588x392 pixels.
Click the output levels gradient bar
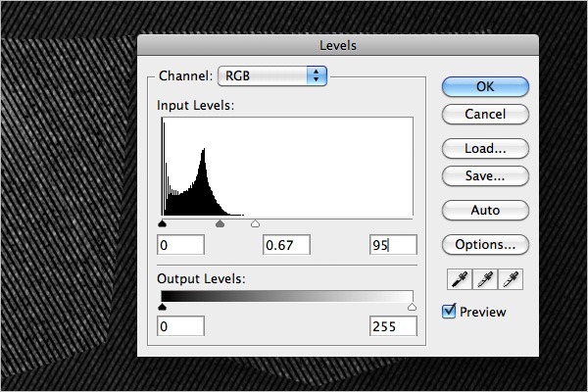[x=287, y=296]
